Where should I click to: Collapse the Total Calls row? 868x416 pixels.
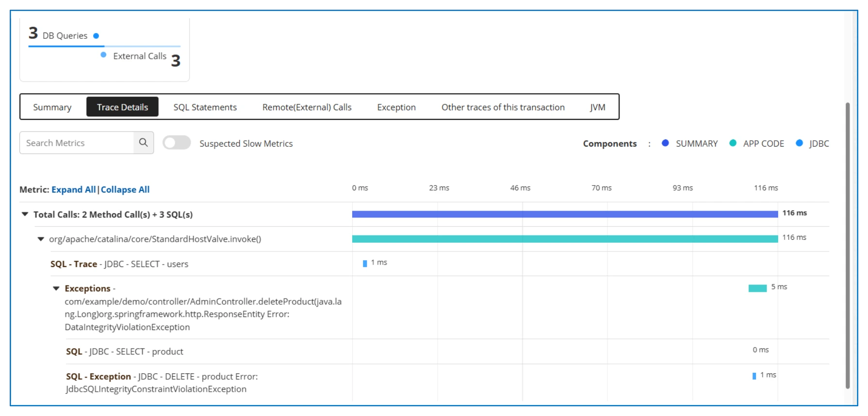(25, 214)
